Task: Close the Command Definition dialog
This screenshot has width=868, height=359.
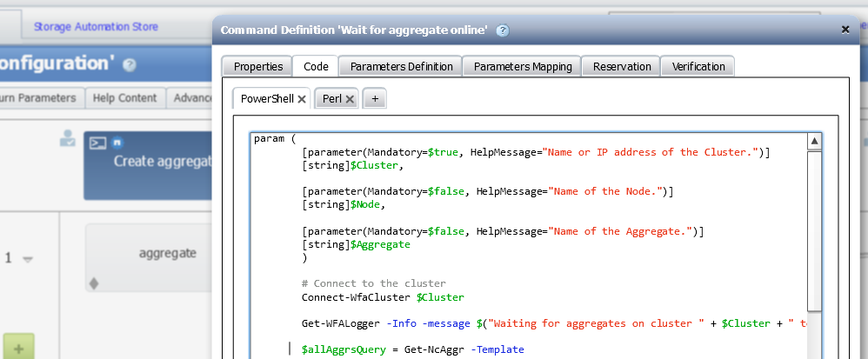Action: coord(845,30)
